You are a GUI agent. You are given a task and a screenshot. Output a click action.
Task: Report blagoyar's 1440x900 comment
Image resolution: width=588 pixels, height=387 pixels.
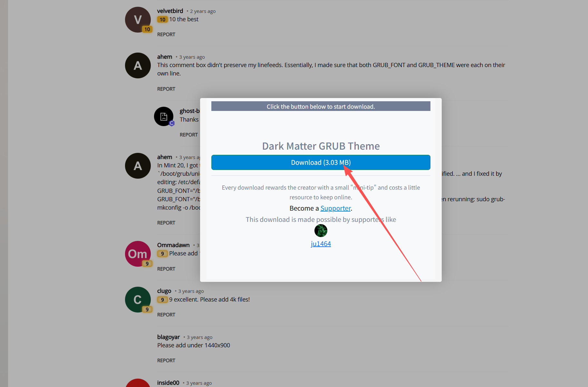pyautogui.click(x=166, y=361)
